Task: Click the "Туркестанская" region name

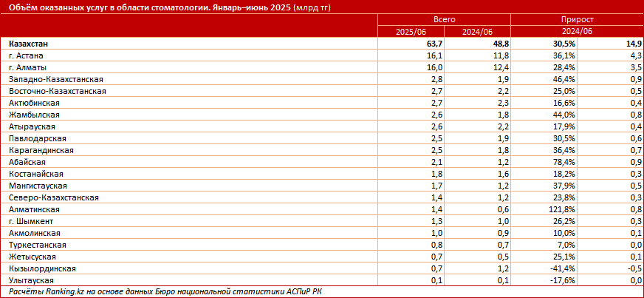Action: [38, 245]
